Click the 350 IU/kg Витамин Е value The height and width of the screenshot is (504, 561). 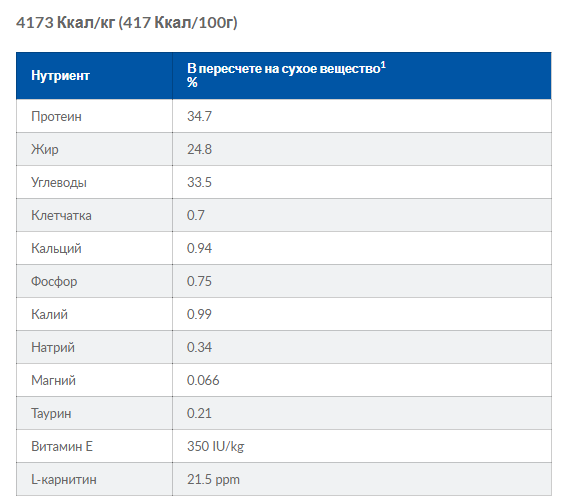pyautogui.click(x=215, y=446)
